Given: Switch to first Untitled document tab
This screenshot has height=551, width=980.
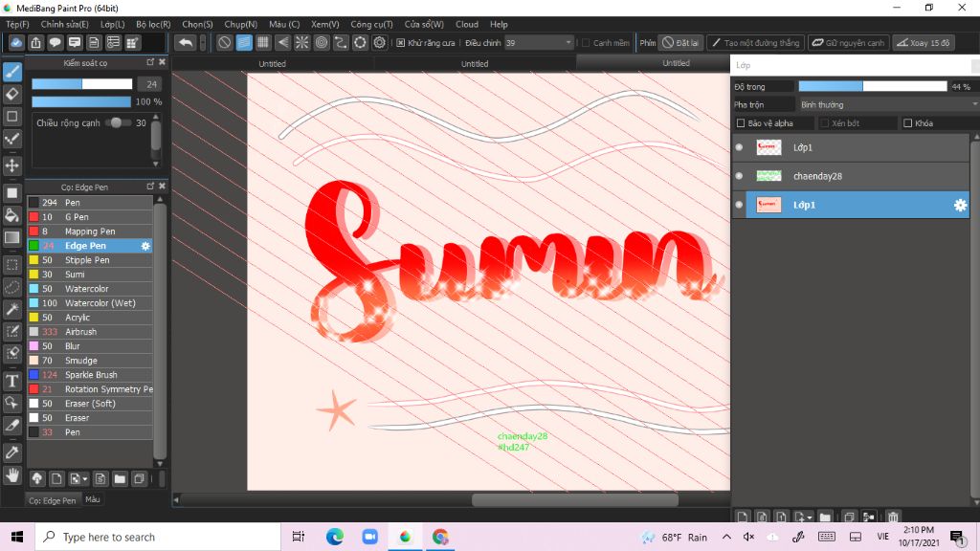Looking at the screenshot, I should click(272, 64).
